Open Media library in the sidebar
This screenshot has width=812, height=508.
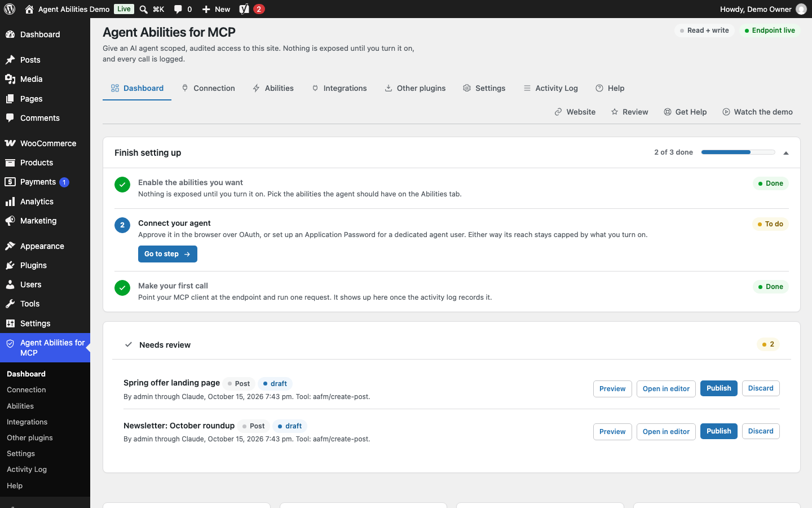(x=45, y=79)
